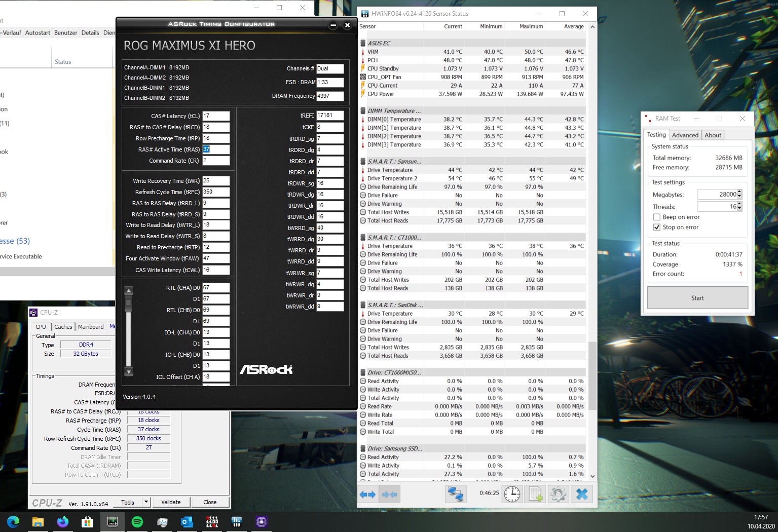Open Task Manager Details tab
This screenshot has width=778, height=532.
(x=90, y=33)
